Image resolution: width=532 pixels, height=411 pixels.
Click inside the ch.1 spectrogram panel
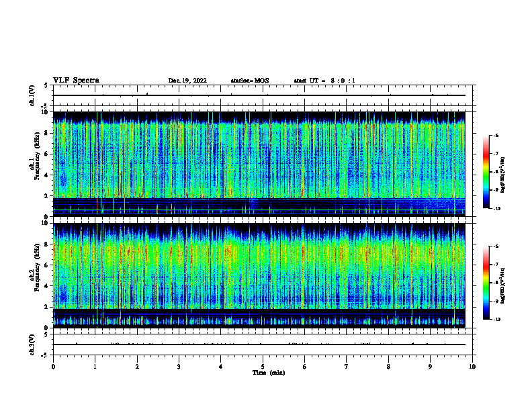click(259, 164)
